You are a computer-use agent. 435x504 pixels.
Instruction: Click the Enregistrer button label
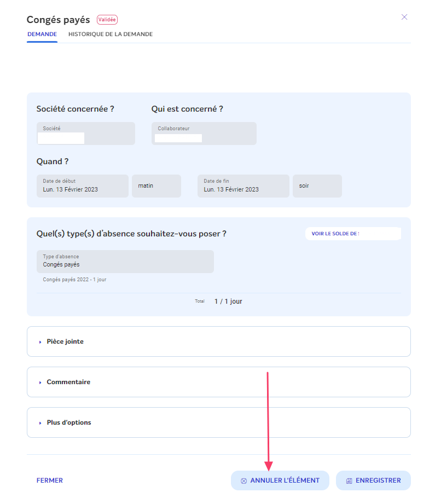pos(378,480)
